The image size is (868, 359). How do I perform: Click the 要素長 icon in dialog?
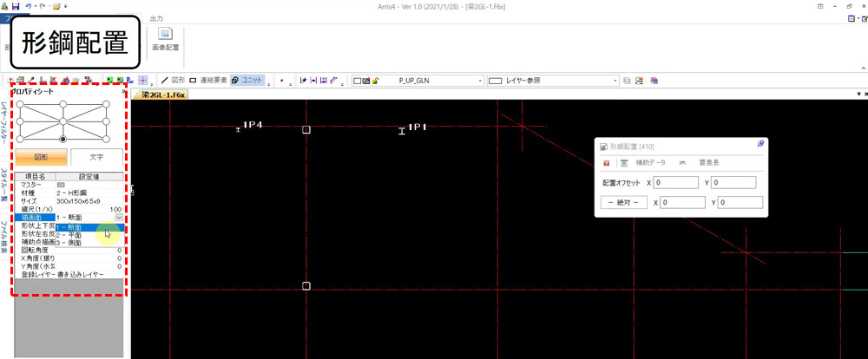coord(683,162)
